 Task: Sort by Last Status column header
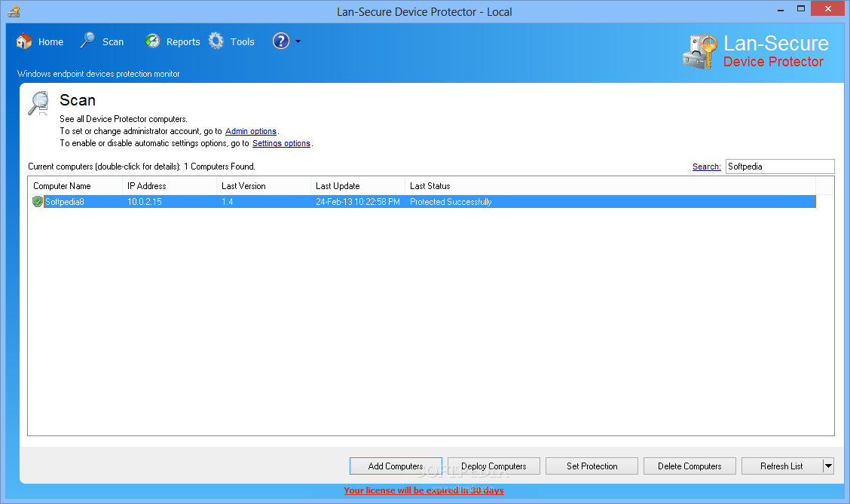[610, 186]
